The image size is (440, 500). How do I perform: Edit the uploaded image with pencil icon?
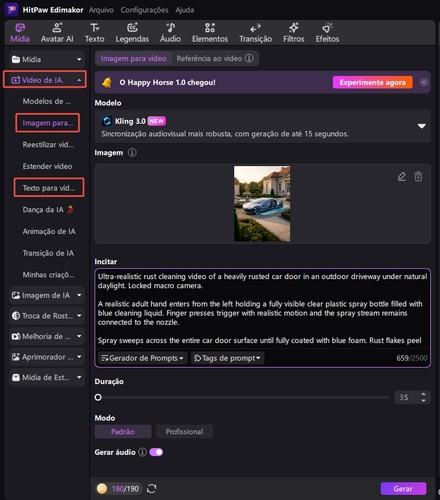(402, 177)
